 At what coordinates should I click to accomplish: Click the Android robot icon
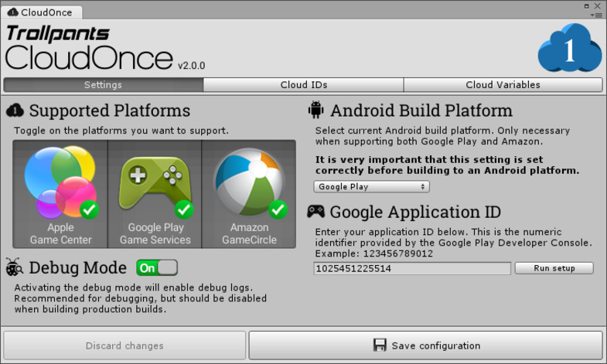point(316,110)
